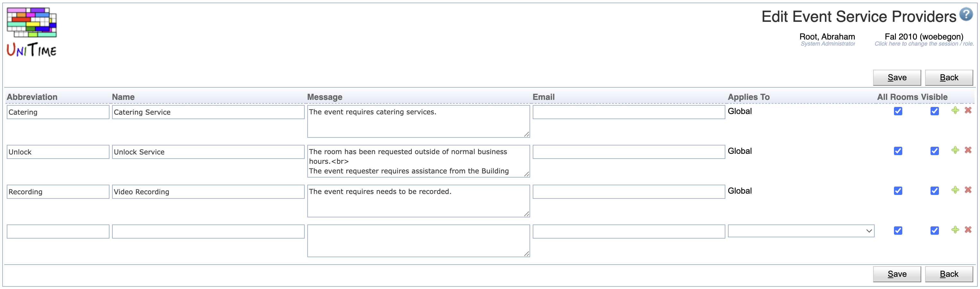Click the System Administrator role text
Screen dimensions: 980x289
827,44
